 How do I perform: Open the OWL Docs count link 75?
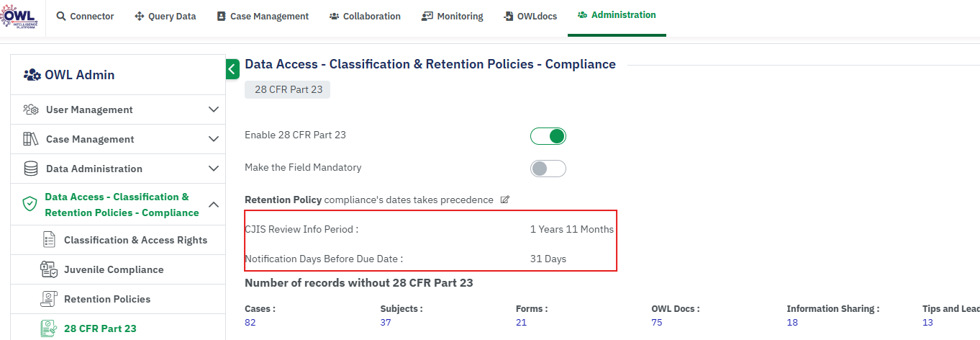[657, 322]
